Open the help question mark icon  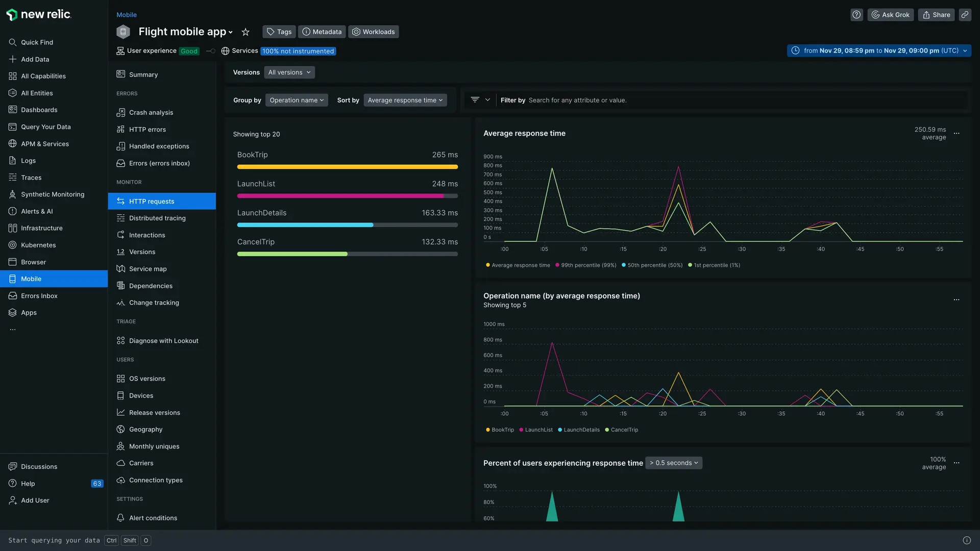(x=856, y=15)
